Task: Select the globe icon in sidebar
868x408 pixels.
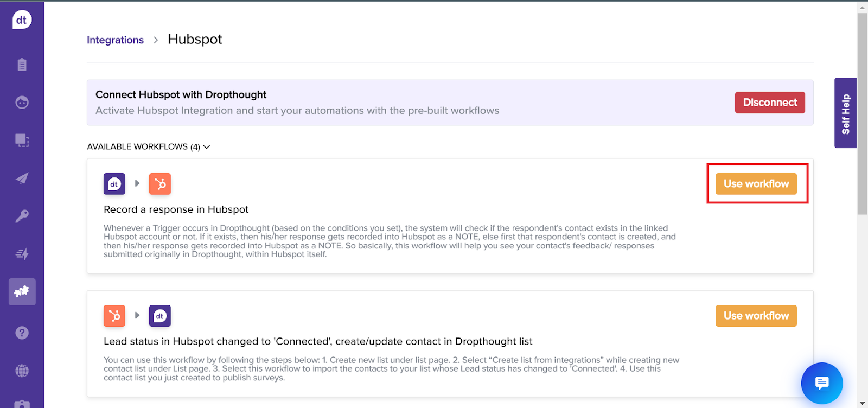Action: pyautogui.click(x=22, y=371)
